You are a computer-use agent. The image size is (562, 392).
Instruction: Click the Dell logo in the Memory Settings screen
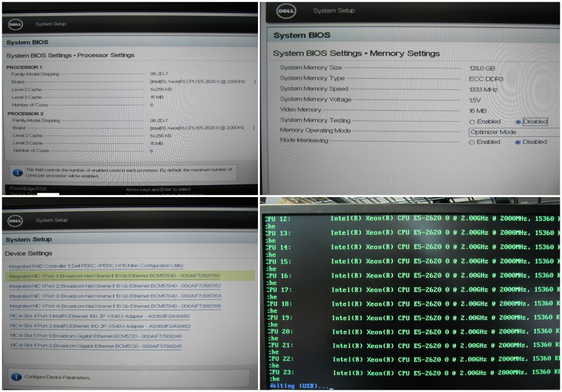(x=286, y=11)
